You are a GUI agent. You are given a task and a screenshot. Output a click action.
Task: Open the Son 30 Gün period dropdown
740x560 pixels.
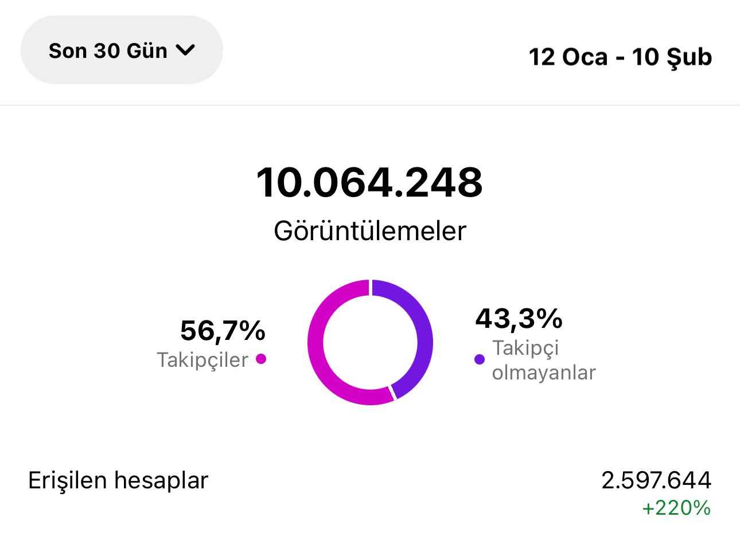122,50
